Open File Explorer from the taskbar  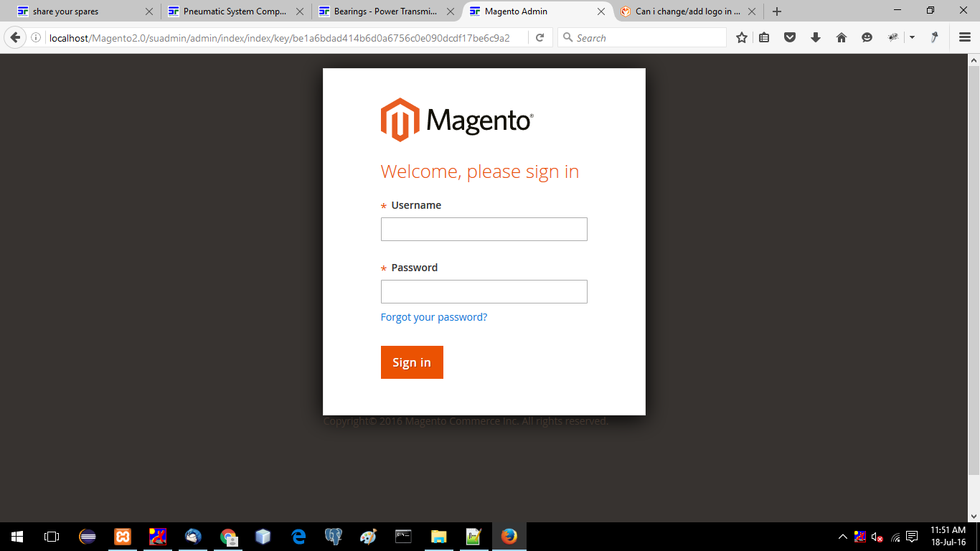click(439, 537)
